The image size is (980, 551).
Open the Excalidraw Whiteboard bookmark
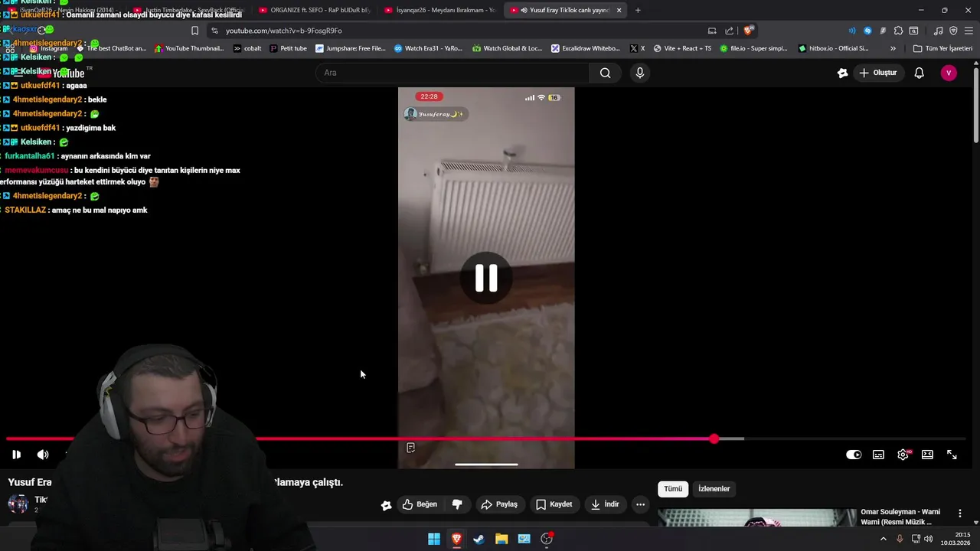(x=586, y=48)
